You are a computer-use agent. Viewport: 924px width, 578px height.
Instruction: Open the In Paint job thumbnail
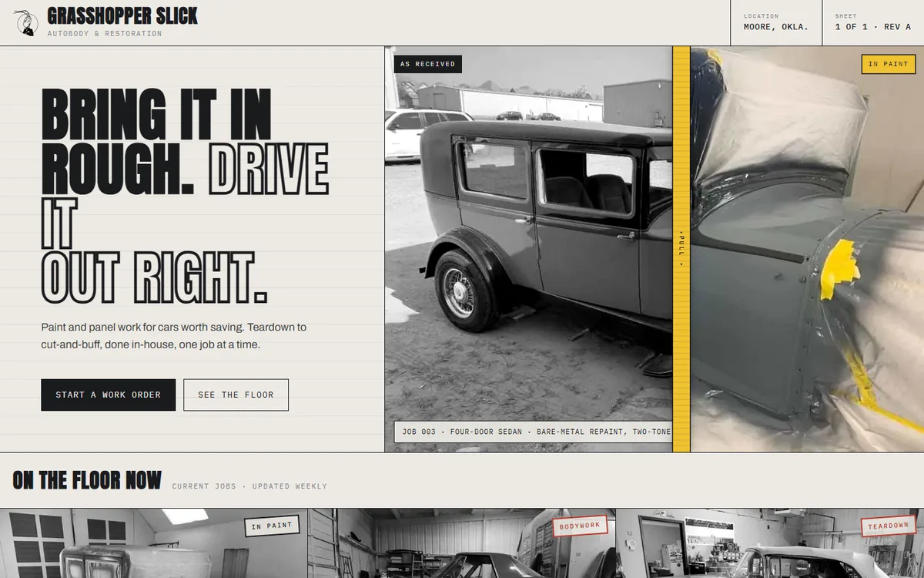(x=154, y=543)
